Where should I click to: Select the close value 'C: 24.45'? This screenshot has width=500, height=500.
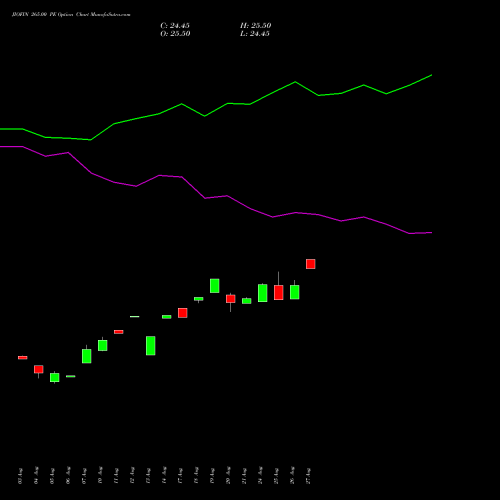click(x=175, y=26)
